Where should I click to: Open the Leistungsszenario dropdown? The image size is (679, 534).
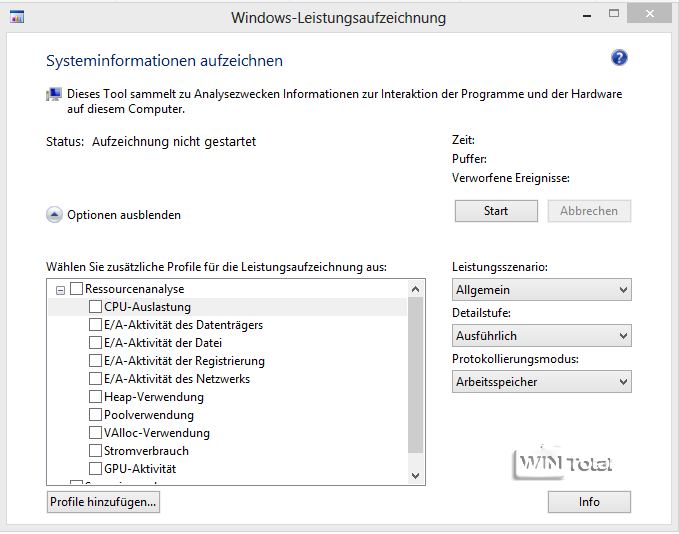(x=542, y=290)
